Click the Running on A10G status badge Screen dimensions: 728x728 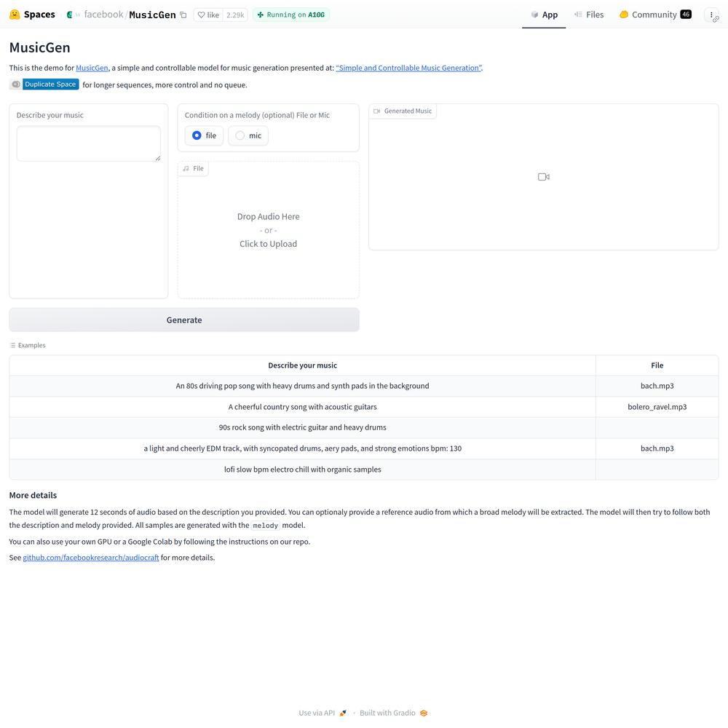click(291, 15)
